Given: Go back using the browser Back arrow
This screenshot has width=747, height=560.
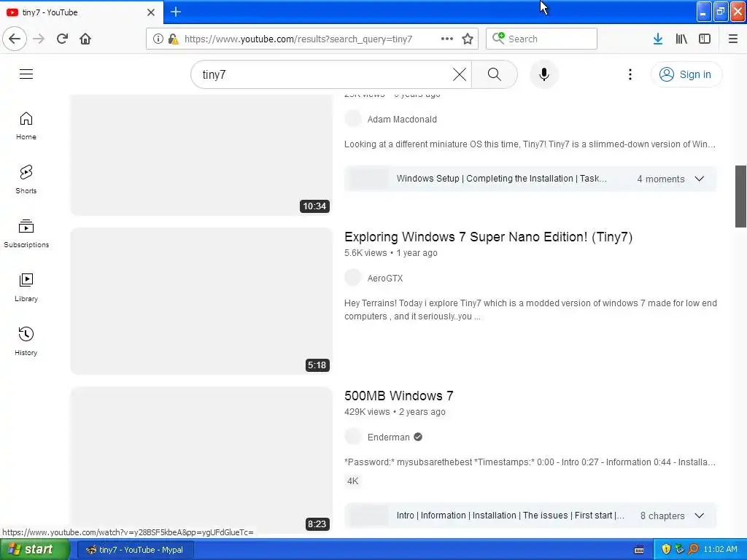Looking at the screenshot, I should tap(15, 39).
